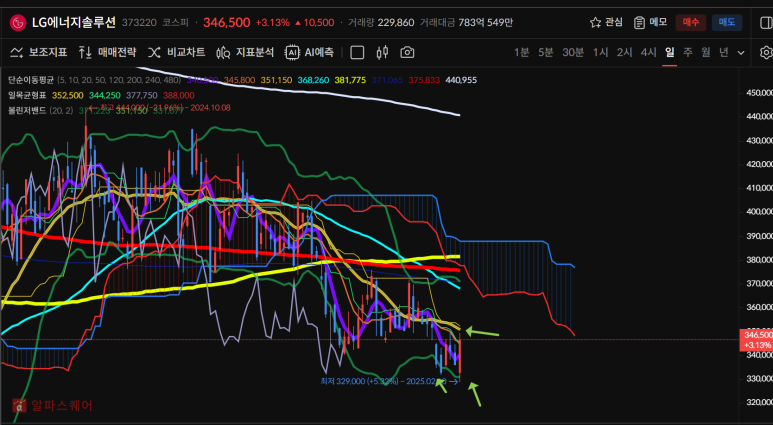
Task: Click the price-axis tag 346,500 +3.13%
Action: click(x=756, y=340)
